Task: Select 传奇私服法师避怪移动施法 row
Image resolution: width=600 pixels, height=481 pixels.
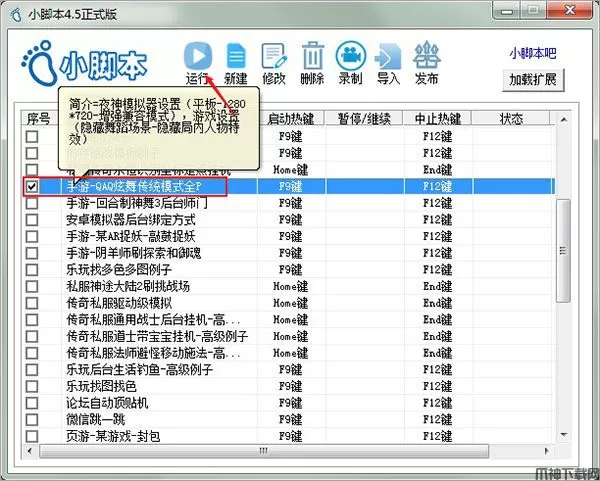Action: pyautogui.click(x=288, y=353)
